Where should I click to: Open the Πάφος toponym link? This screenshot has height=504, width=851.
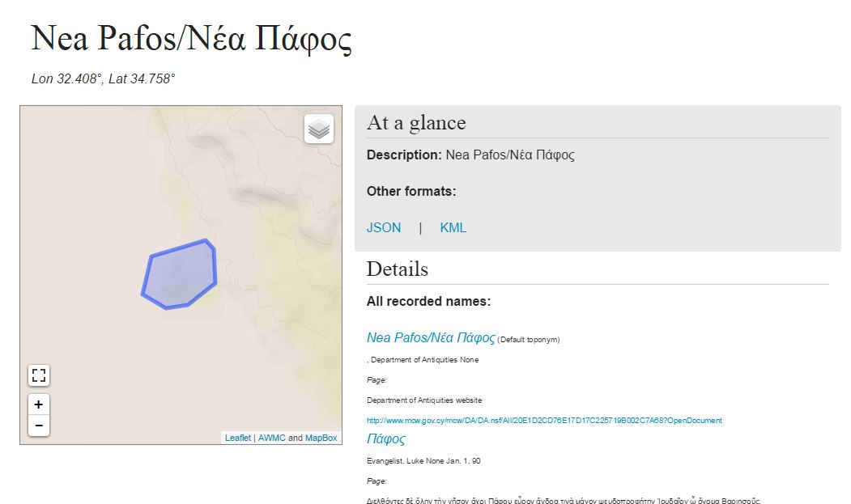(385, 439)
